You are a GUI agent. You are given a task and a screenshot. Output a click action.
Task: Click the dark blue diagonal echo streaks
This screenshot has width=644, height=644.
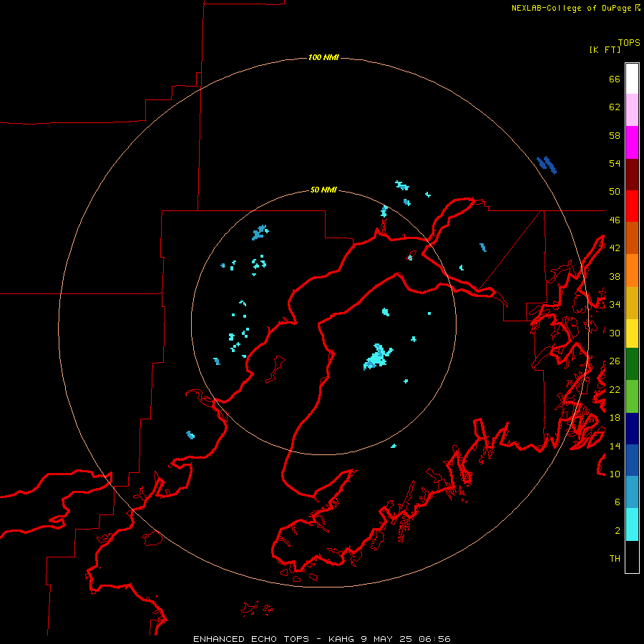[x=547, y=165]
